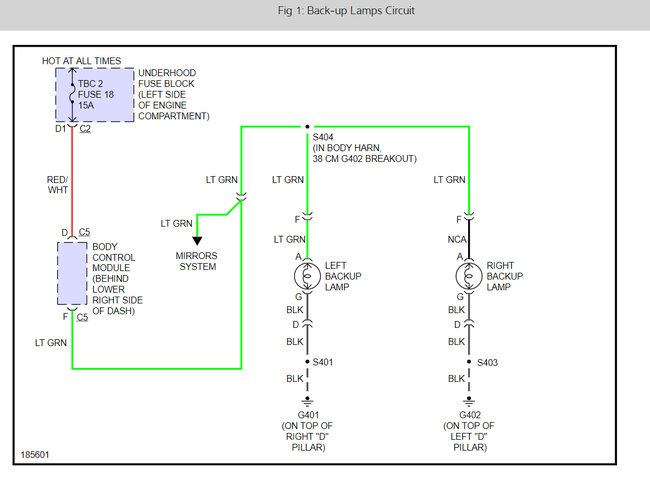The height and width of the screenshot is (479, 650).
Task: Click the left backup lamp bulb symbol
Action: [x=307, y=276]
